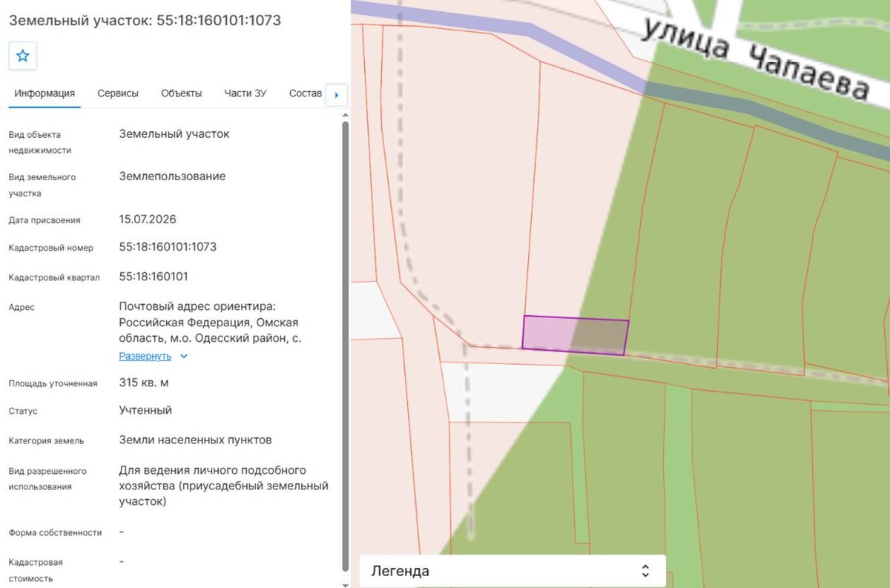Viewport: 890px width, 588px height.
Task: Click the Категория земель label
Action: pyautogui.click(x=46, y=440)
